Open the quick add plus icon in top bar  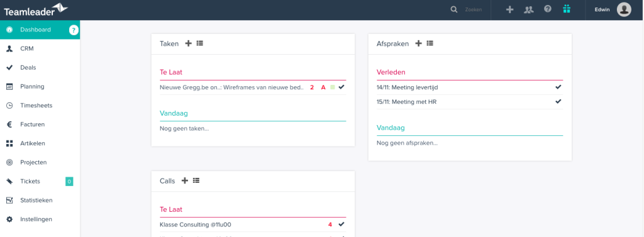509,9
